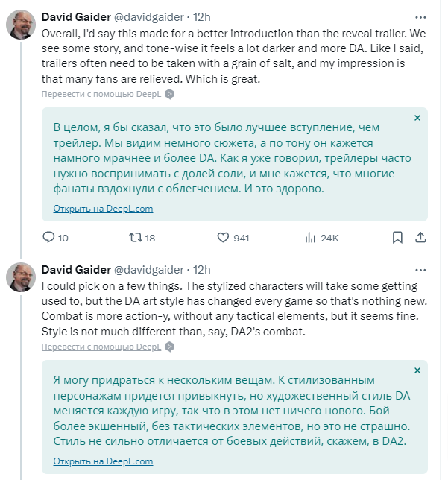View analytics for the 24K views tweet
448x480 pixels.
pyautogui.click(x=311, y=238)
